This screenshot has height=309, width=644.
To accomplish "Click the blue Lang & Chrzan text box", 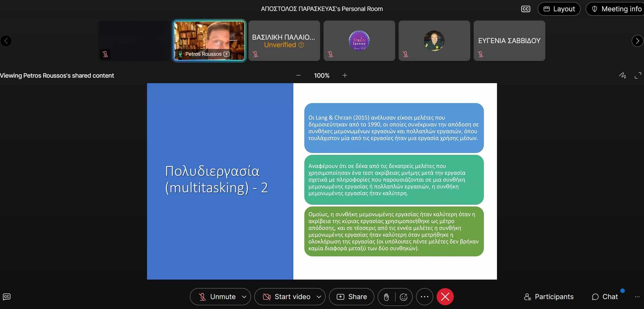I will [x=394, y=128].
